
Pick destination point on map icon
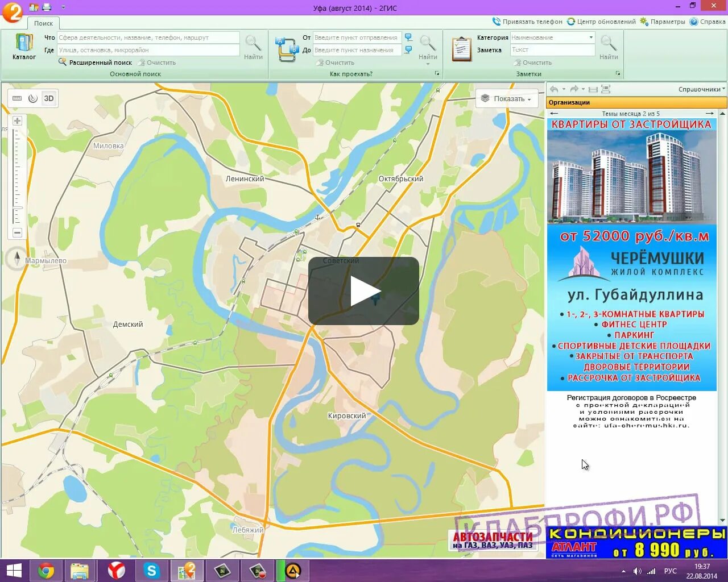tap(408, 50)
